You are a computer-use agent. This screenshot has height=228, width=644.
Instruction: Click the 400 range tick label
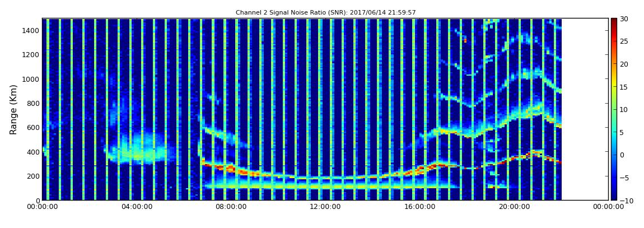tap(33, 152)
